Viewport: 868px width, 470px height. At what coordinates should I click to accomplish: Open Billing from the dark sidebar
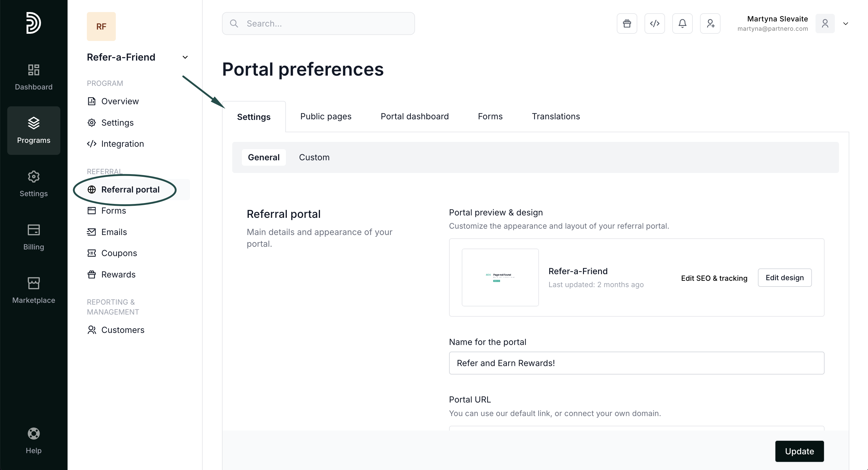(x=34, y=237)
